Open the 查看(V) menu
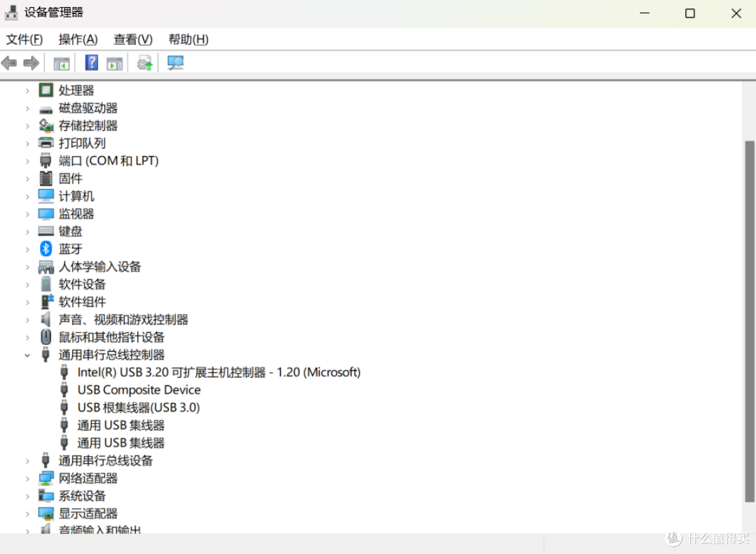Screen dimensions: 756x554 tap(133, 39)
